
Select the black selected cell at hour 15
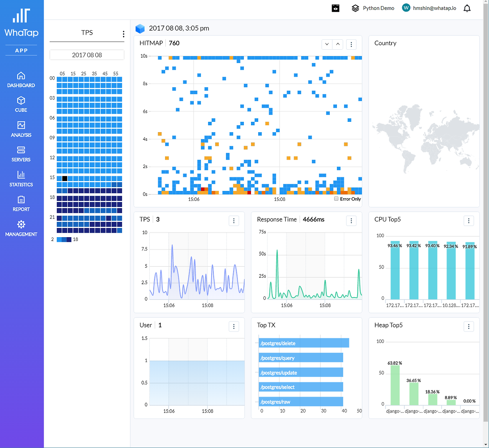[65, 178]
